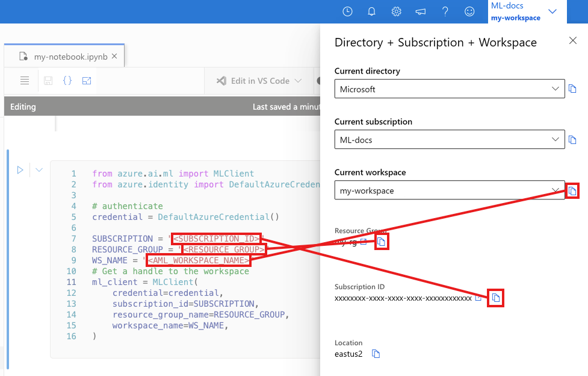The height and width of the screenshot is (376, 588).
Task: Copy the Subscription ID value
Action: click(x=495, y=298)
